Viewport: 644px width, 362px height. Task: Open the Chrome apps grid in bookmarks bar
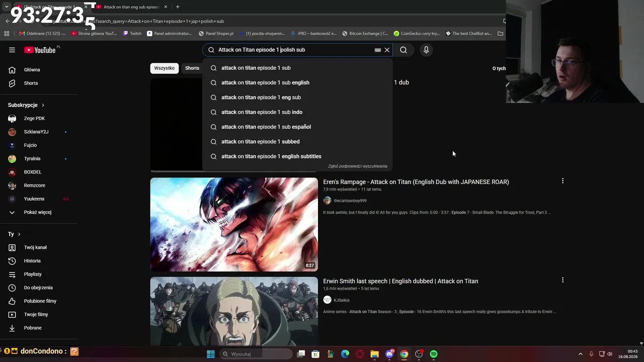click(7, 34)
